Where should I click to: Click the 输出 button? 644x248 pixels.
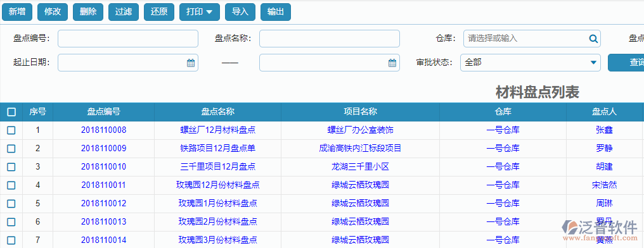(276, 12)
